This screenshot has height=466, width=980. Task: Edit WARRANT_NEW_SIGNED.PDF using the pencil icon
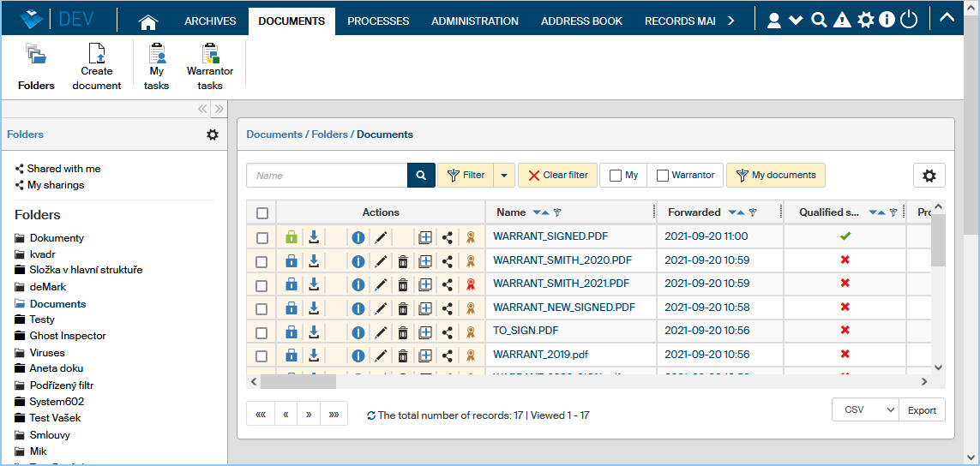click(381, 308)
